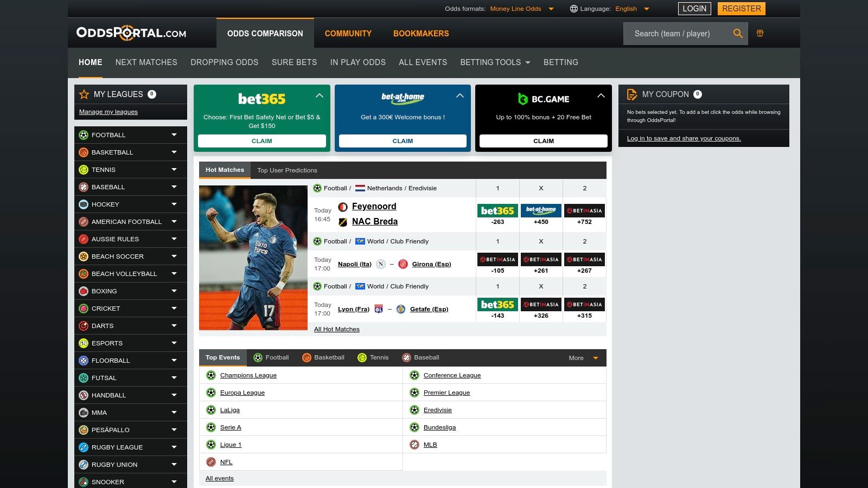Screen dimensions: 868x488
Task: Click the Football sport icon in sidebar
Action: click(x=84, y=135)
